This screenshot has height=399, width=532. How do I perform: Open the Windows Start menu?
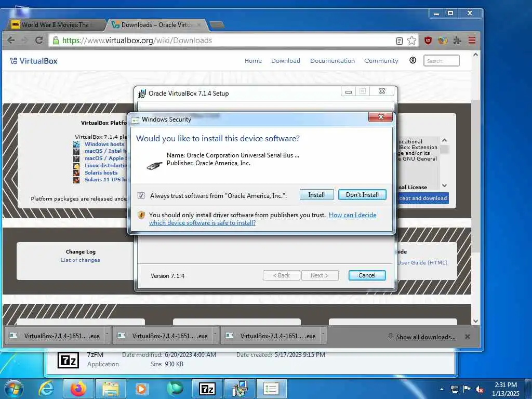14,389
